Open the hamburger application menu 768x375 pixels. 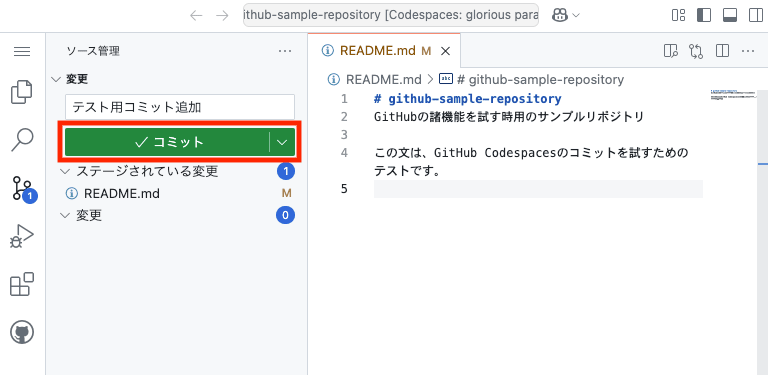22,51
